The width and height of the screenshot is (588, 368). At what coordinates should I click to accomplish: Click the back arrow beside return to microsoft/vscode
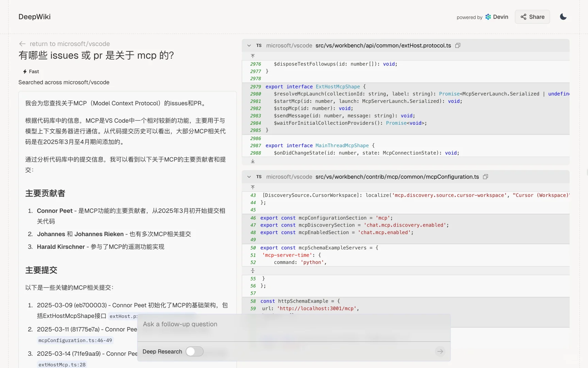[x=22, y=44]
